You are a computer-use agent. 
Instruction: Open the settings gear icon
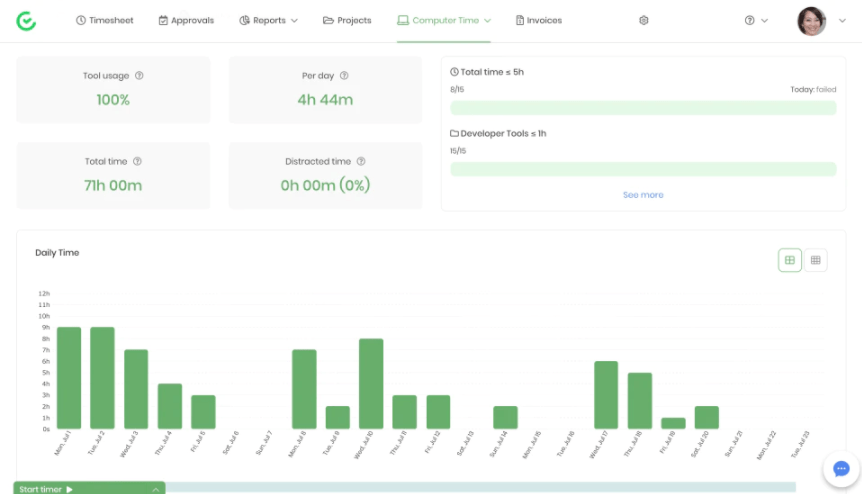pyautogui.click(x=644, y=20)
